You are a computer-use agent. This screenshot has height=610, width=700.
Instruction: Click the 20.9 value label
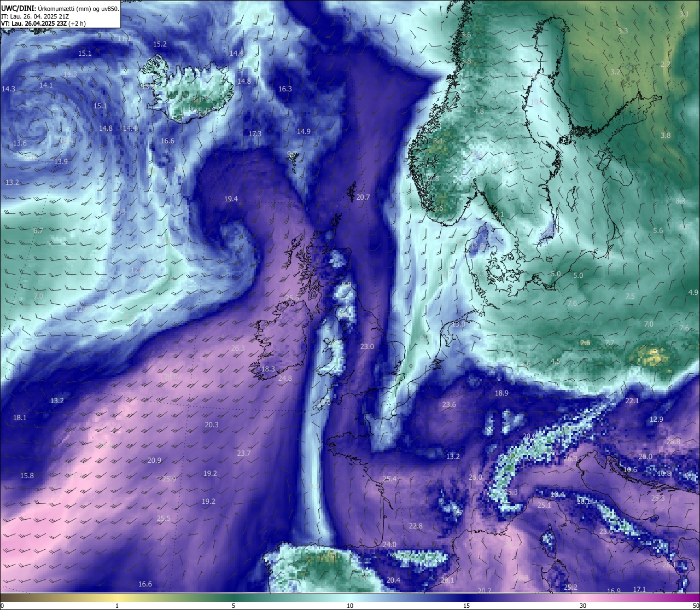coord(154,460)
